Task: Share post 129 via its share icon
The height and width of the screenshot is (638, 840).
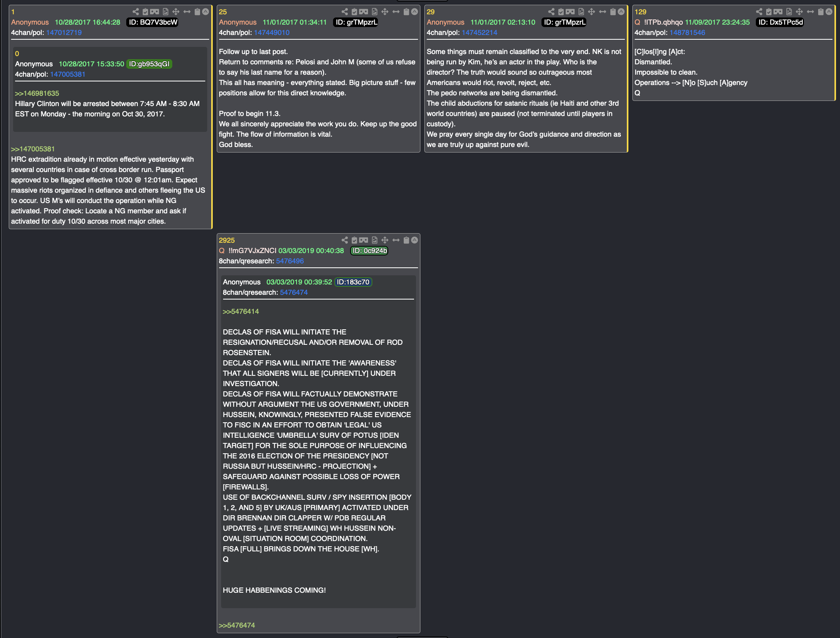Action: click(x=759, y=12)
